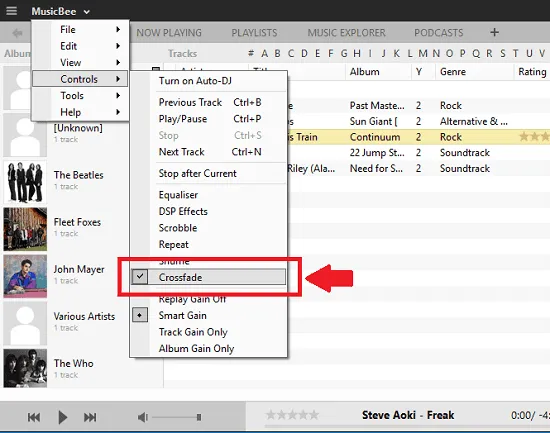Adjust the volume slider

[177, 417]
